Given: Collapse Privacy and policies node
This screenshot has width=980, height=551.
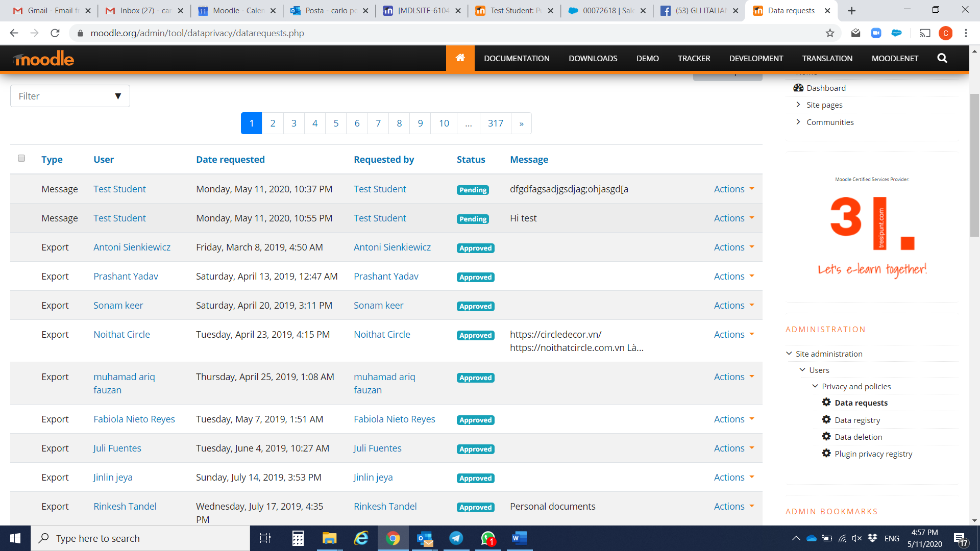Looking at the screenshot, I should click(815, 386).
